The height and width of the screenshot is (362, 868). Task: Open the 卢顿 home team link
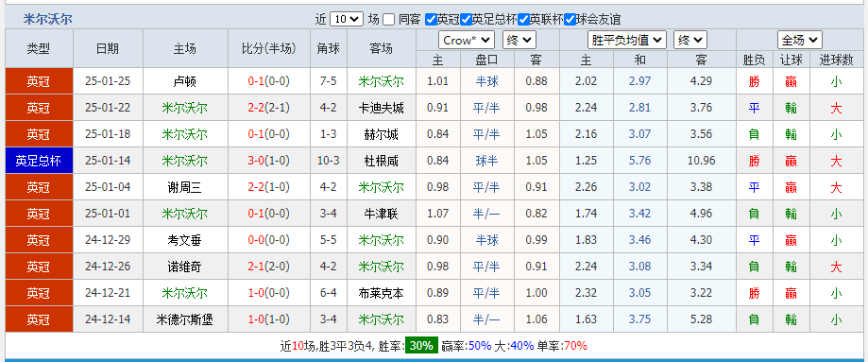[x=185, y=81]
